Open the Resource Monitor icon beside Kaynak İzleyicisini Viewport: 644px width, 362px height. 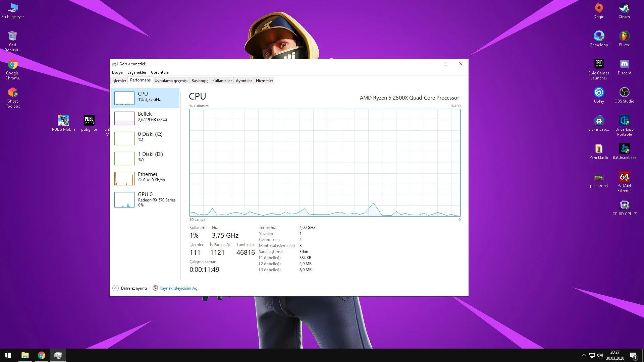click(x=155, y=288)
